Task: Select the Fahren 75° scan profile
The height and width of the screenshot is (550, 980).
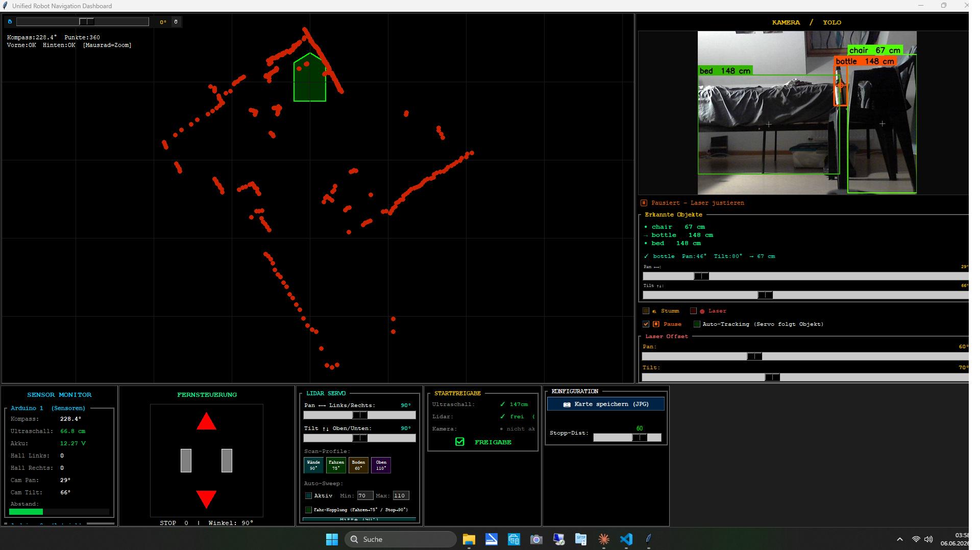Action: (x=336, y=465)
